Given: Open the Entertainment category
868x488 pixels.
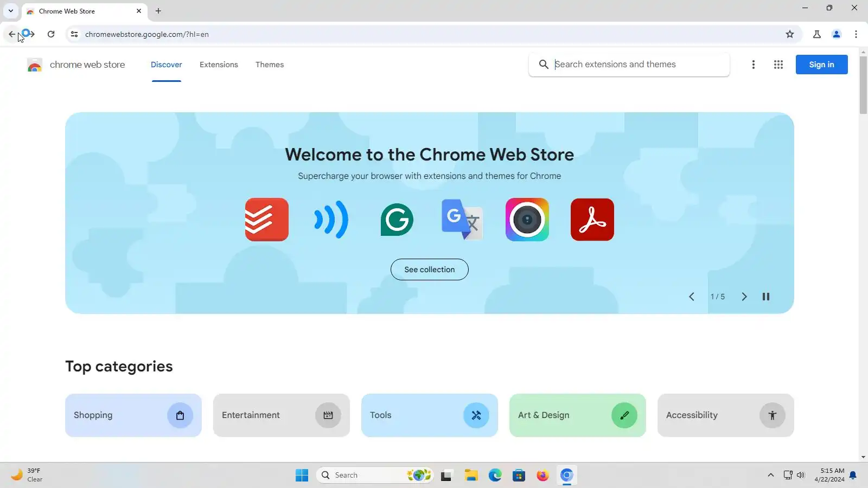Looking at the screenshot, I should tap(282, 415).
